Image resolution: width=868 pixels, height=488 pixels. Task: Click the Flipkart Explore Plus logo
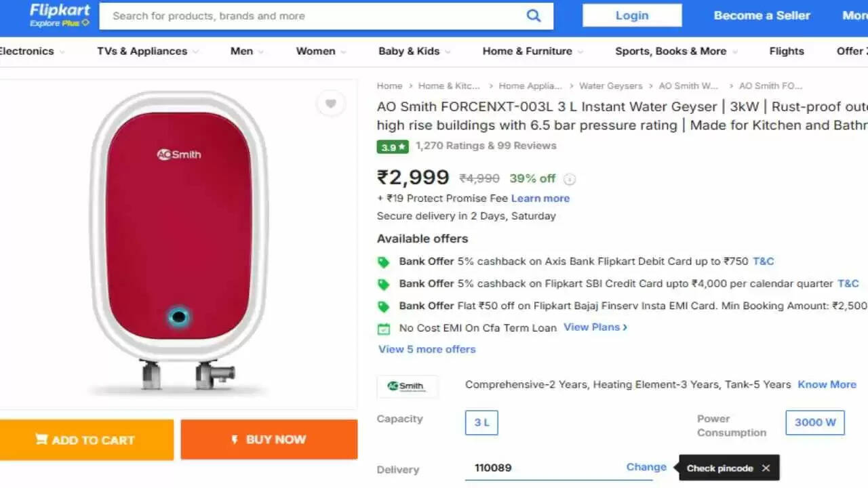pos(60,15)
